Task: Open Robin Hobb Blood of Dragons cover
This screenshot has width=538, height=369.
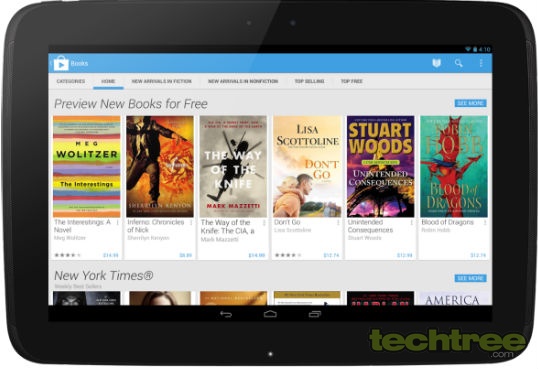Action: point(454,166)
